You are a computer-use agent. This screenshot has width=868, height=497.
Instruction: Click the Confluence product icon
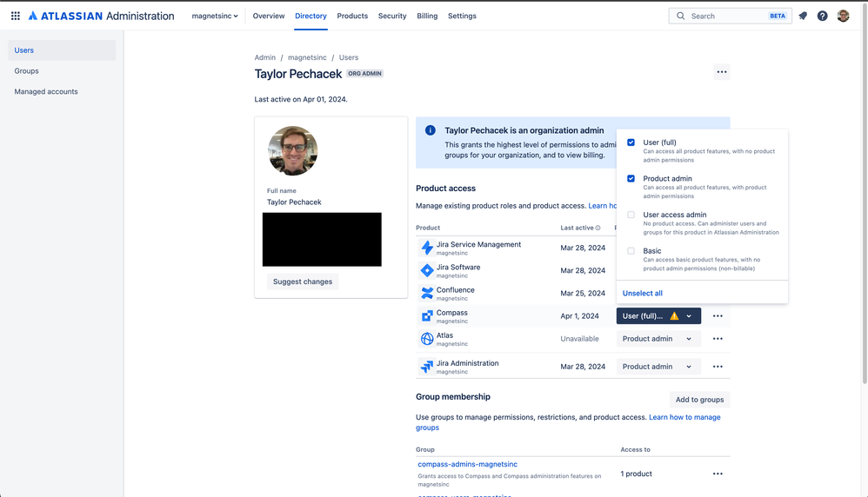pyautogui.click(x=427, y=293)
